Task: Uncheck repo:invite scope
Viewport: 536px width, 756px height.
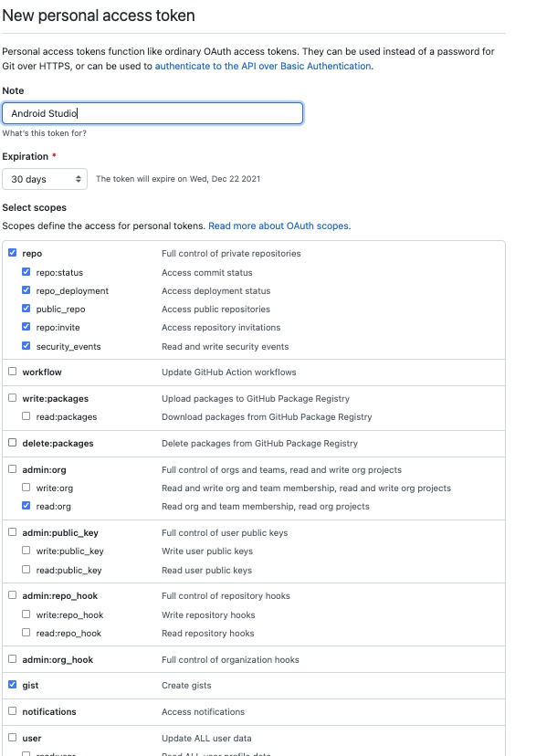Action: [x=26, y=327]
